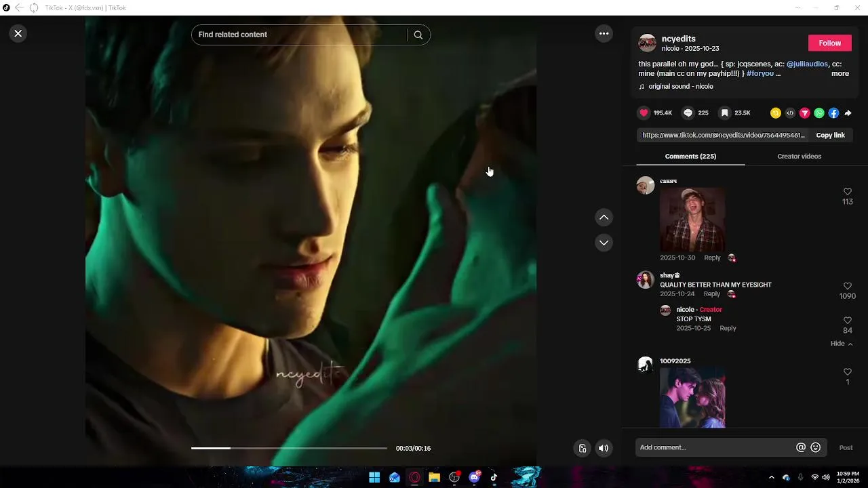
Task: Click the video progress bar
Action: [x=289, y=448]
